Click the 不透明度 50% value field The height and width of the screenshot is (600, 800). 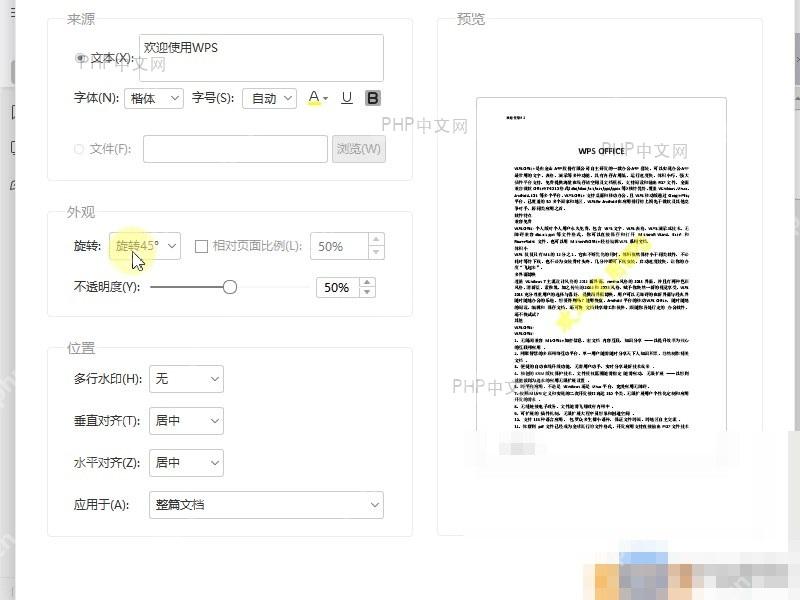[338, 288]
